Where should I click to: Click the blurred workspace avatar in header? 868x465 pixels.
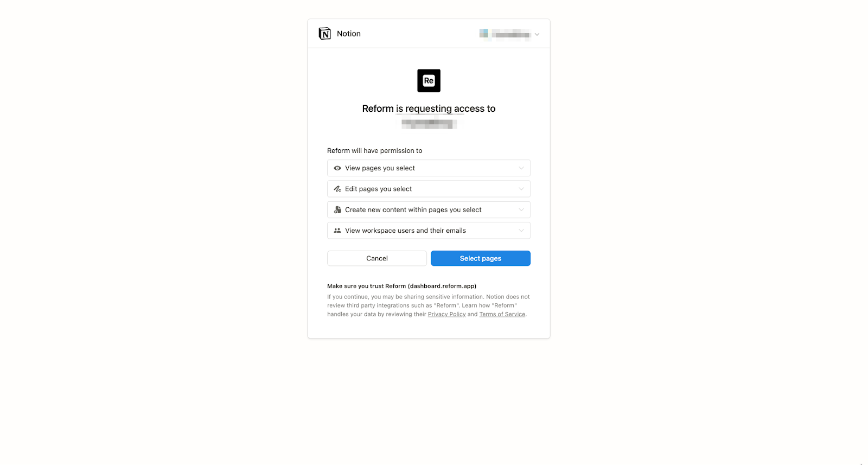tap(483, 34)
